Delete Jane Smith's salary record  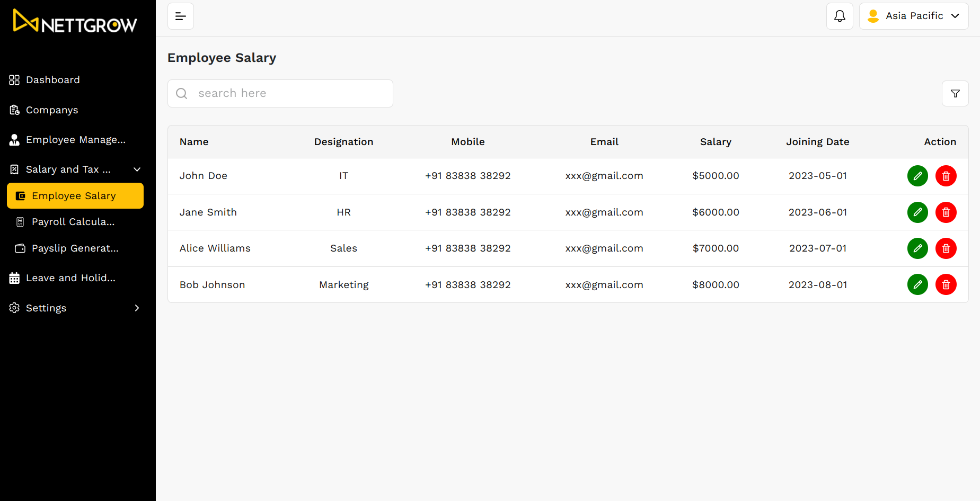[946, 212]
